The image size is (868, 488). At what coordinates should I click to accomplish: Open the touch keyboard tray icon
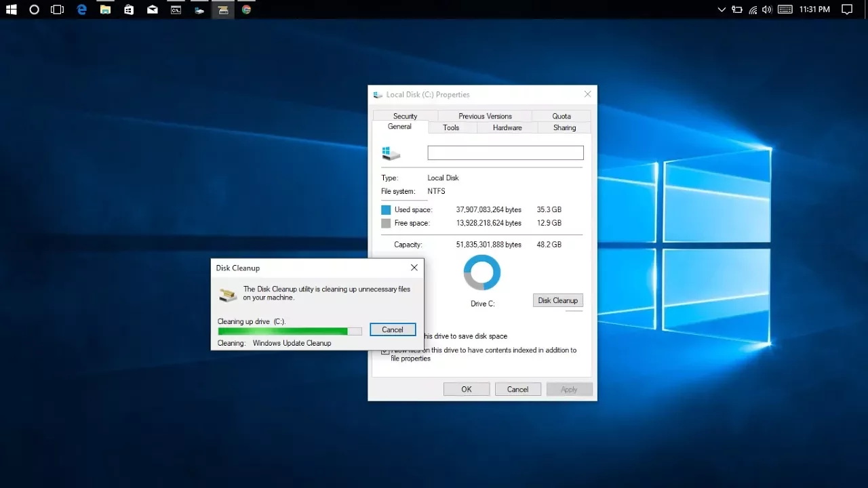[785, 9]
